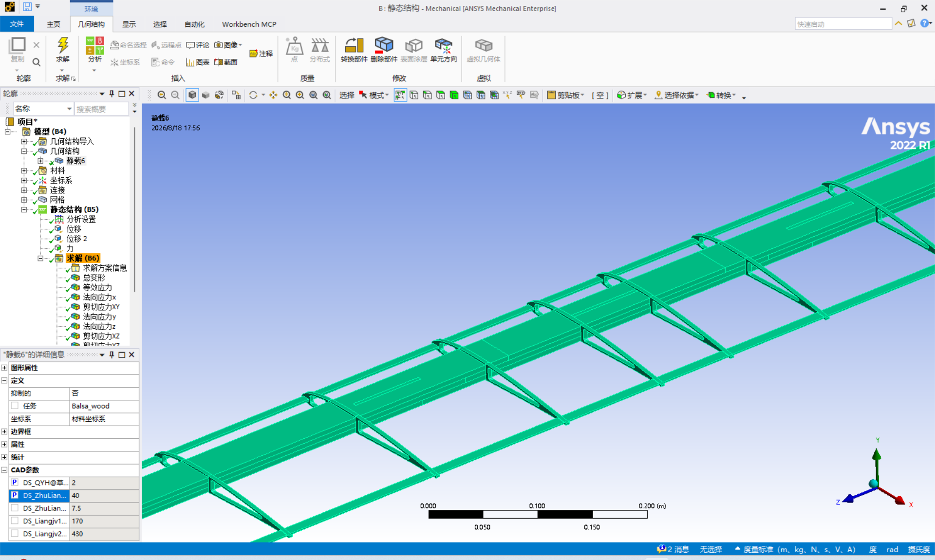Check the DS_Liangjv1 parameter box

click(x=15, y=521)
